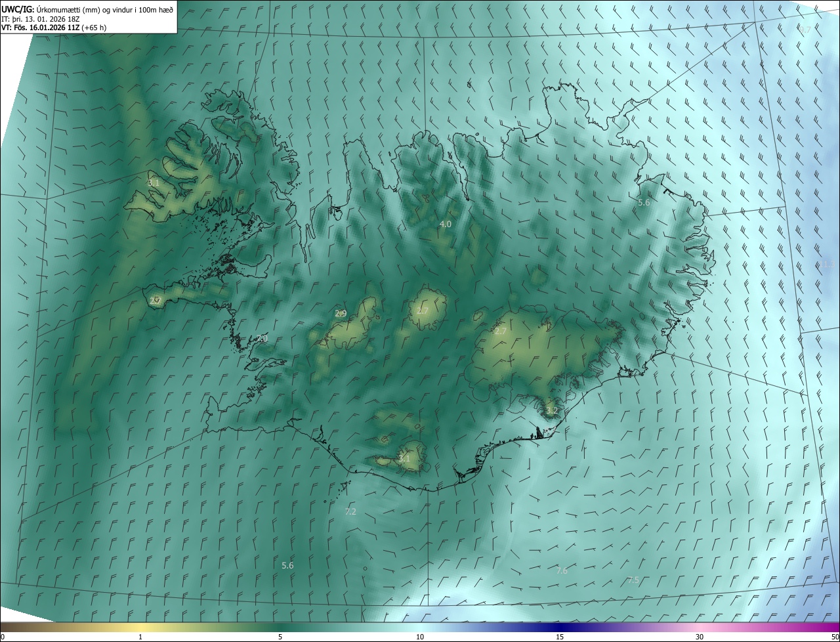
Task: Click the 2.9 value on Langjökull glacier
Action: (341, 313)
